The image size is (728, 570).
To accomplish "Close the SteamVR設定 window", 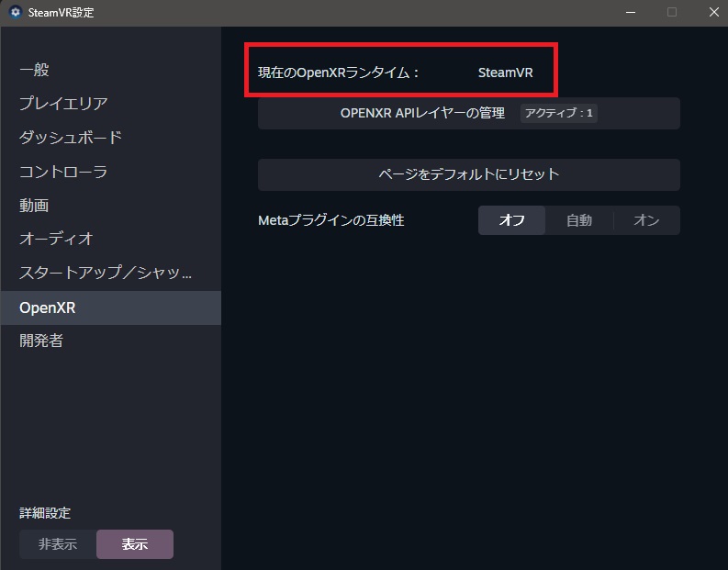I will point(714,13).
